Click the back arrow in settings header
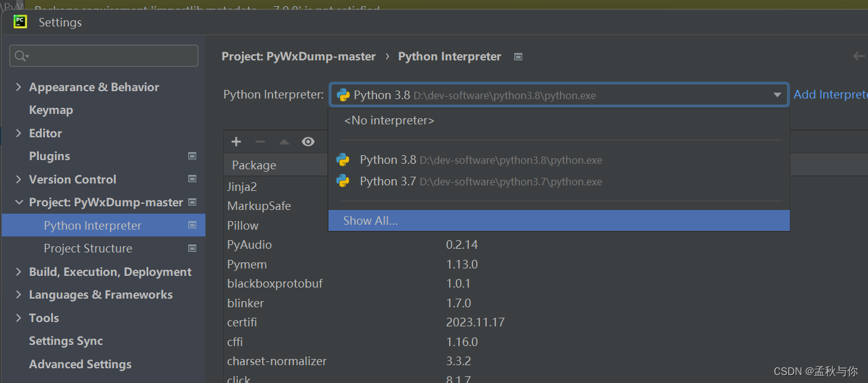Screen dimensions: 868x383 pos(859,56)
